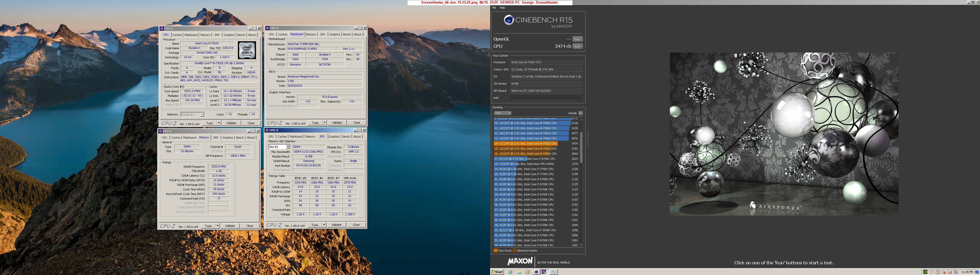Click the Core Speed value 5253.13 MHz
The height and width of the screenshot is (275, 980).
(192, 91)
